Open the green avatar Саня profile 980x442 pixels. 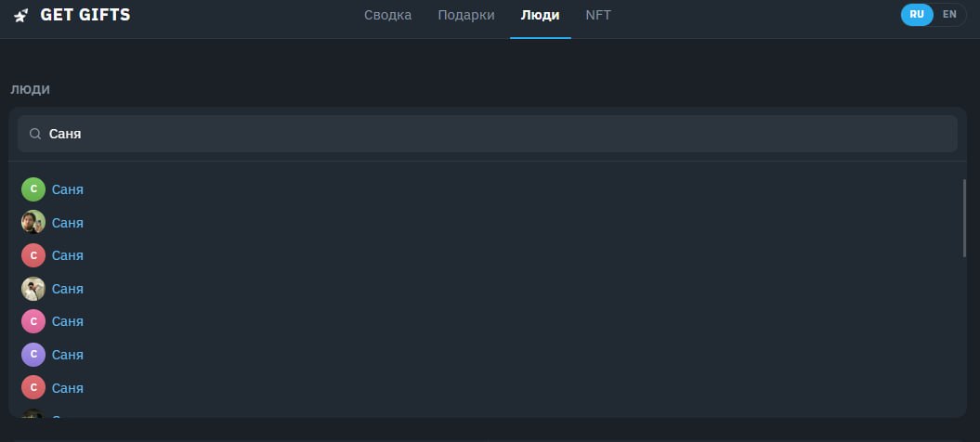click(x=33, y=189)
